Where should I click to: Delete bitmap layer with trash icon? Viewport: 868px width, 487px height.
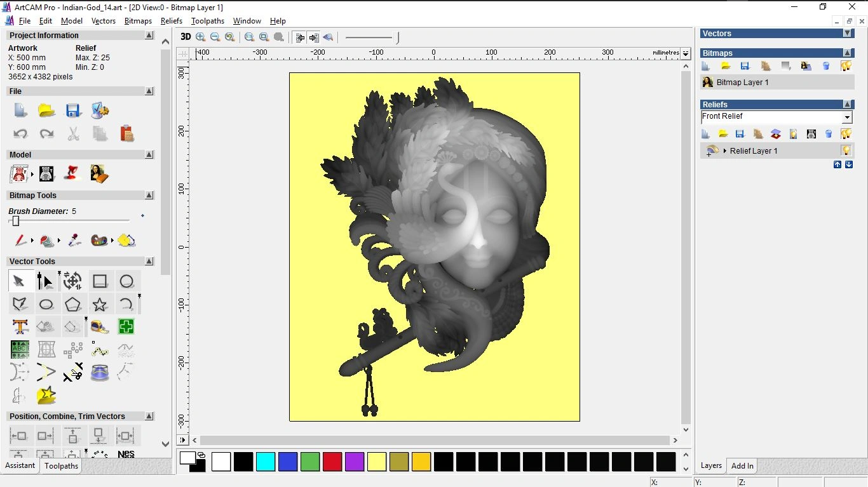[x=826, y=66]
